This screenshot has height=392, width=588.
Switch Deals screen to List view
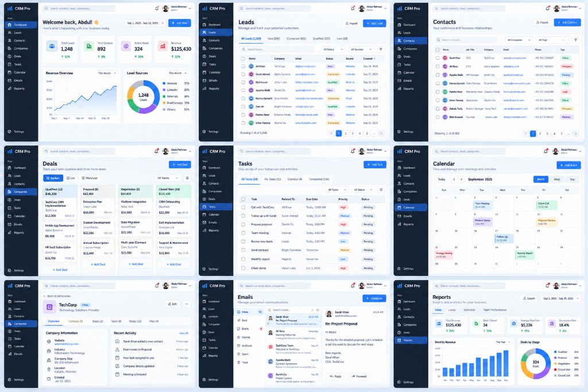[x=71, y=178]
